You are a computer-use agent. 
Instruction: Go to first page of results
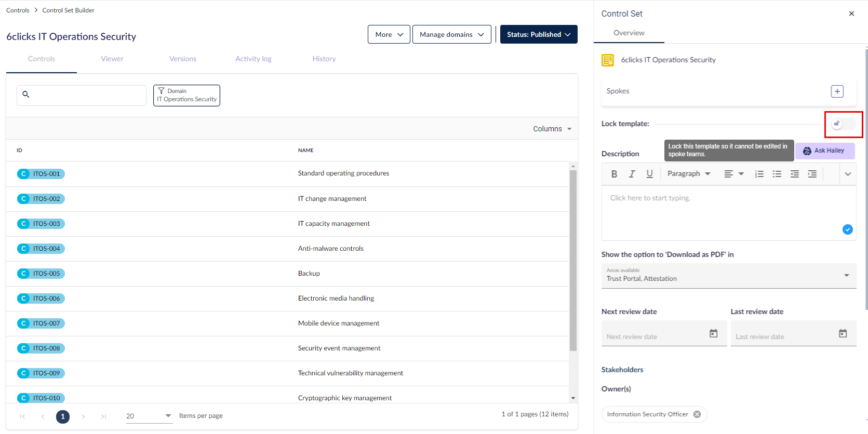[x=22, y=416]
